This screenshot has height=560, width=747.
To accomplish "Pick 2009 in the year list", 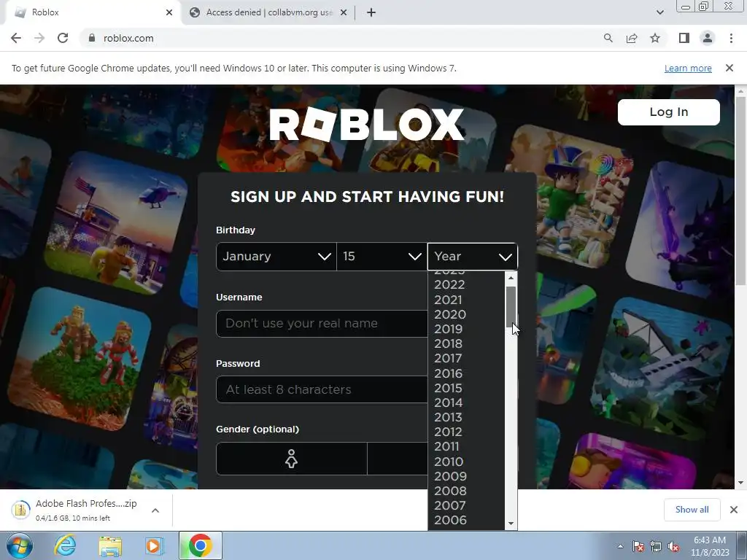I will click(x=450, y=476).
